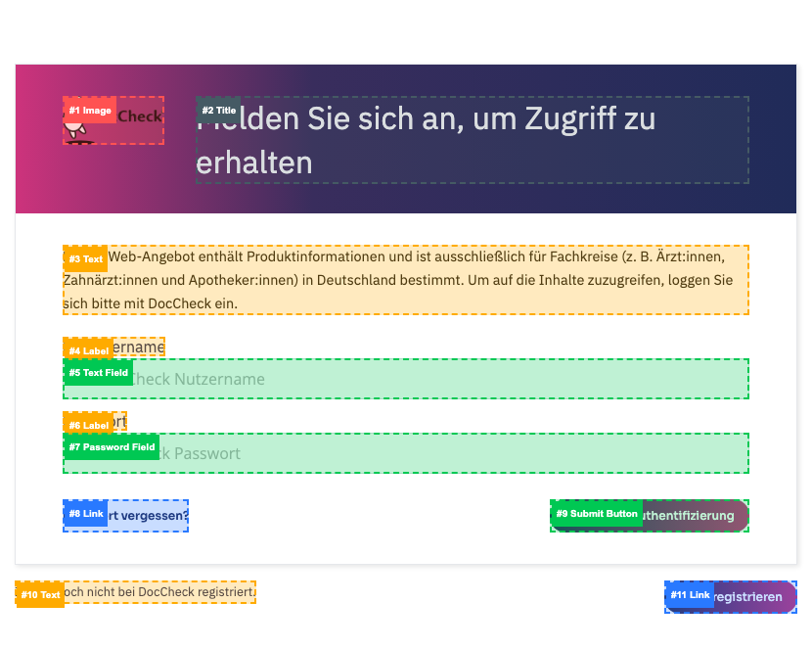Viewport: 812px width, 649px height.
Task: Select the '#10 Text' annotation badge
Action: click(40, 595)
